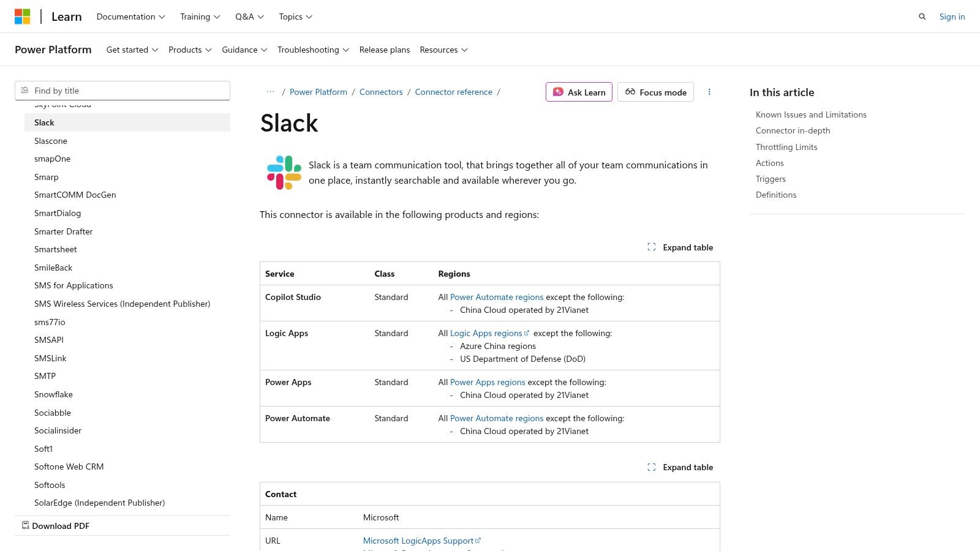980x551 pixels.
Task: Open Sociabble connector in sidebar
Action: click(x=53, y=413)
